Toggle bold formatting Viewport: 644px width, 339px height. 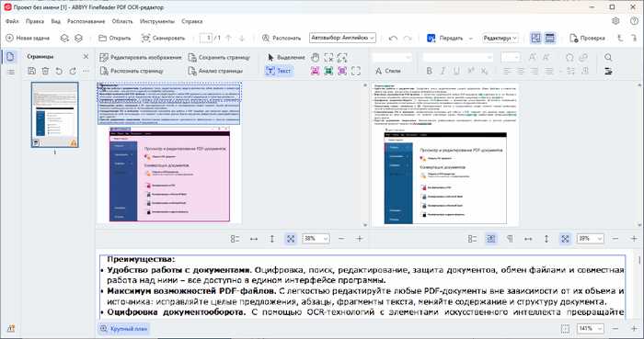coord(430,71)
